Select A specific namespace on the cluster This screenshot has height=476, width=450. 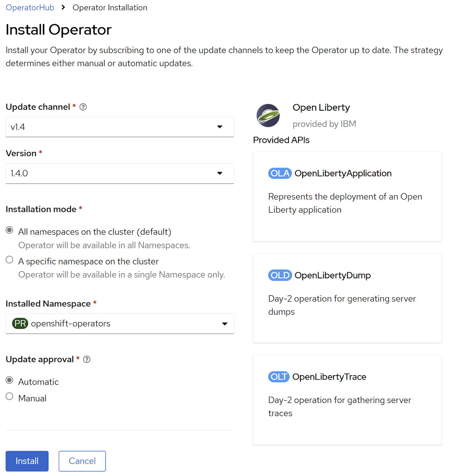[10, 260]
